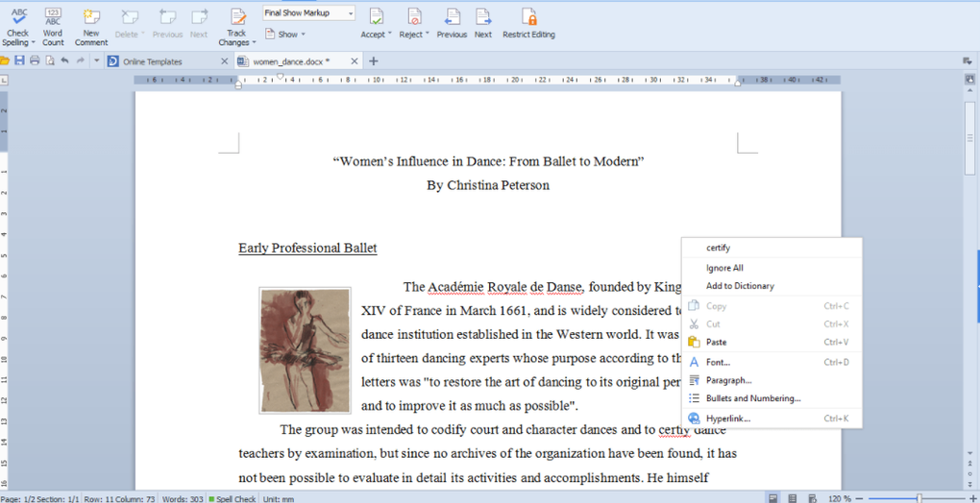Click the Undo arrow
Viewport: 980px width, 503px height.
[x=64, y=61]
